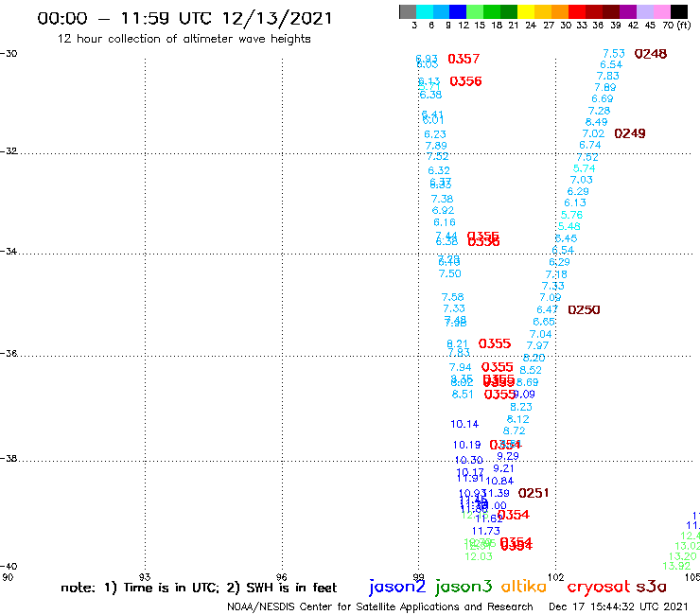Click the 102 longitude axis label
The width and height of the screenshot is (700, 615).
556,577
